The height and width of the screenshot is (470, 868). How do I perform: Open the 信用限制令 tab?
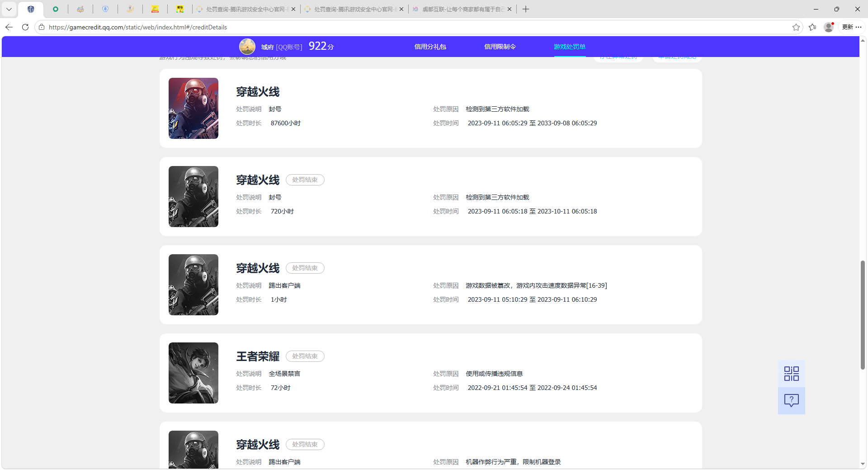tap(500, 47)
